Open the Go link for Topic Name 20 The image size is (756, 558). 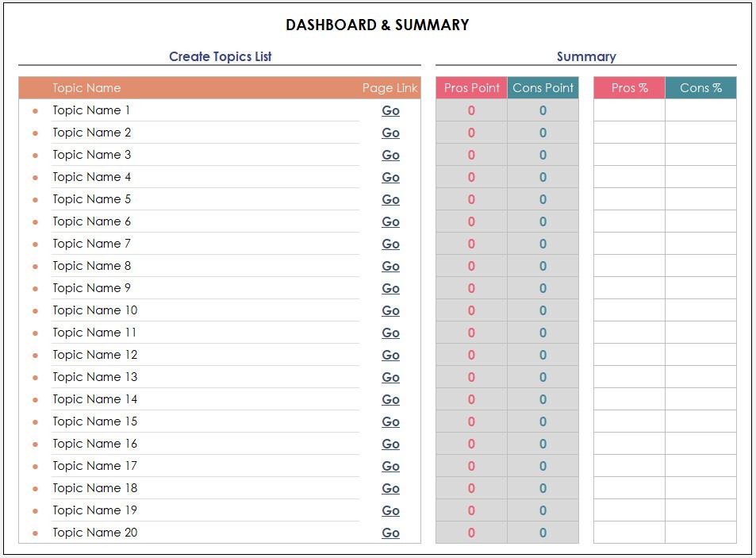click(x=390, y=533)
